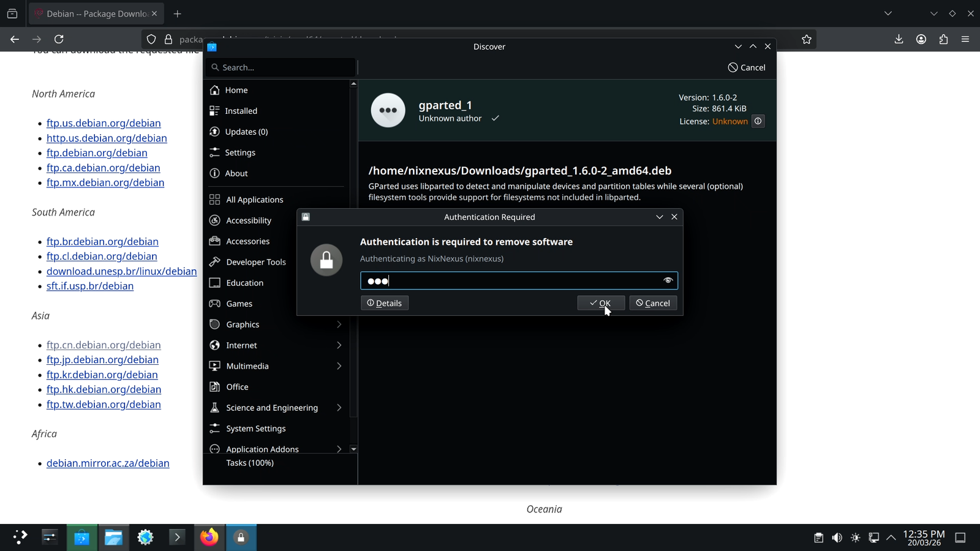This screenshot has height=551, width=980.
Task: Open Firefox account icon
Action: pyautogui.click(x=921, y=39)
